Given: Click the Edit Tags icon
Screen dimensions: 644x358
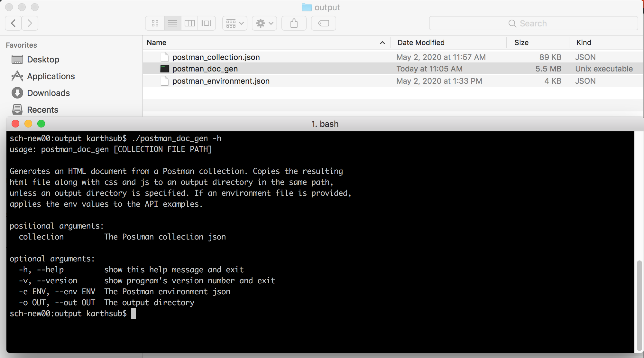Looking at the screenshot, I should coord(323,23).
